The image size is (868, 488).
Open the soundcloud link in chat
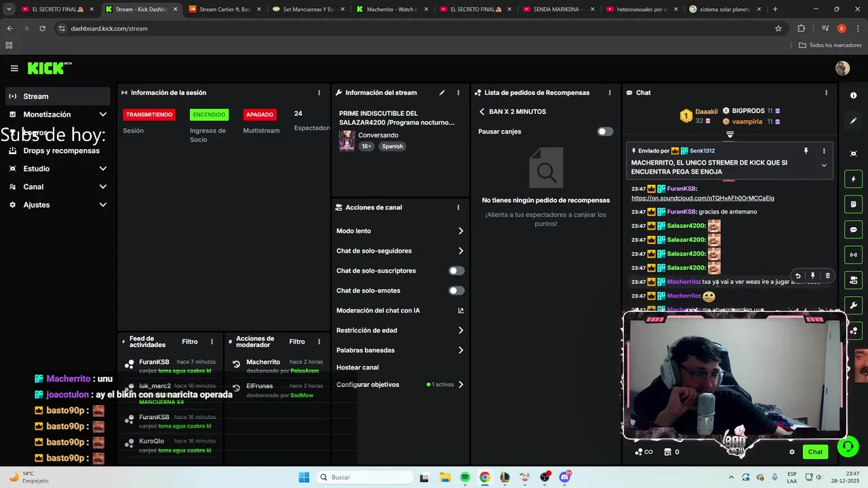pyautogui.click(x=703, y=199)
